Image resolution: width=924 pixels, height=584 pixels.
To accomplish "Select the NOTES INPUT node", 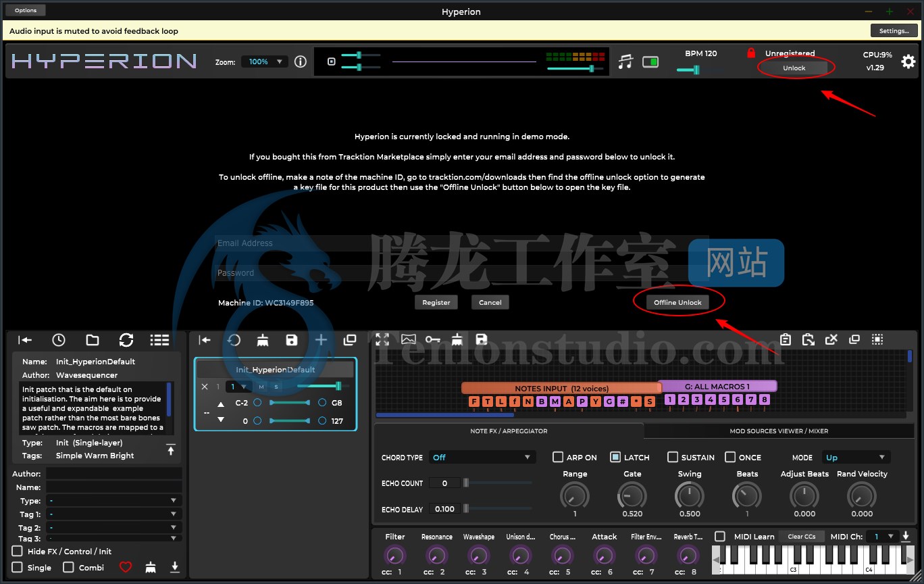I will [x=561, y=389].
